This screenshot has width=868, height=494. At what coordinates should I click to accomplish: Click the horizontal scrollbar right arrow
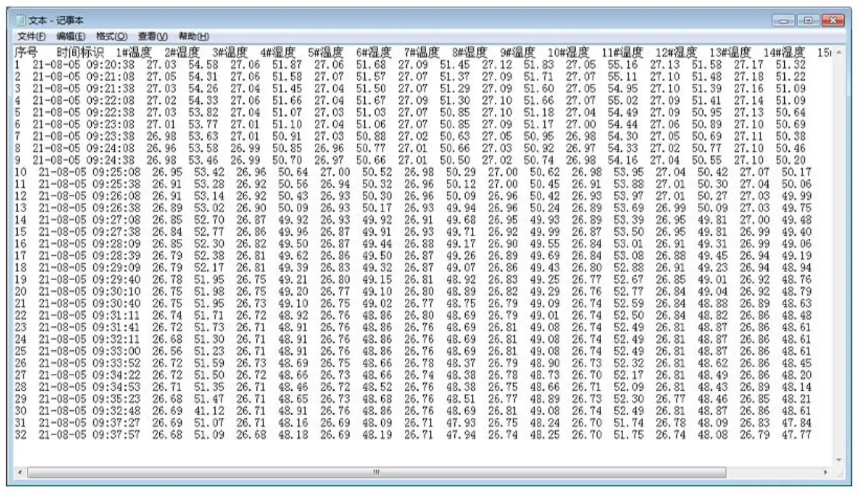coord(827,473)
